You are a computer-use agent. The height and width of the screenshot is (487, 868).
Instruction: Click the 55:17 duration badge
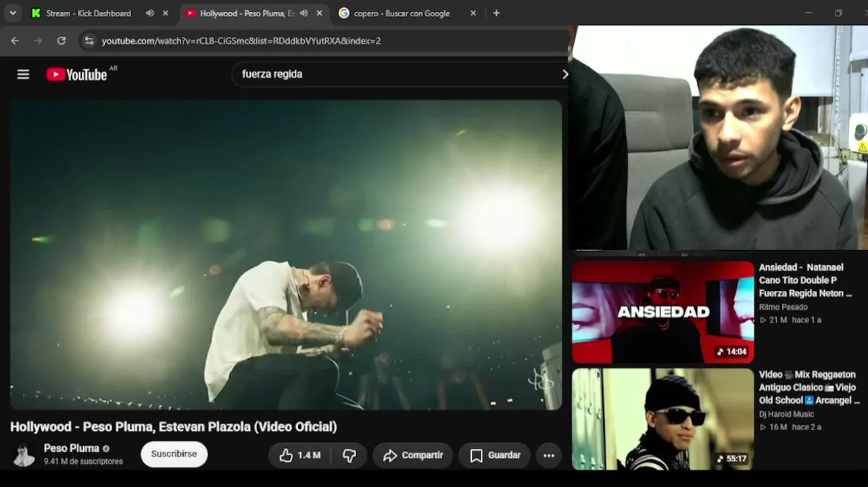pyautogui.click(x=732, y=459)
